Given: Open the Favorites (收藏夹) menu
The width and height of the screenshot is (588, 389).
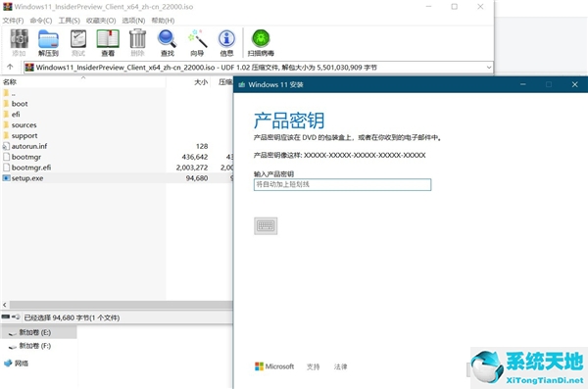Looking at the screenshot, I should click(101, 21).
